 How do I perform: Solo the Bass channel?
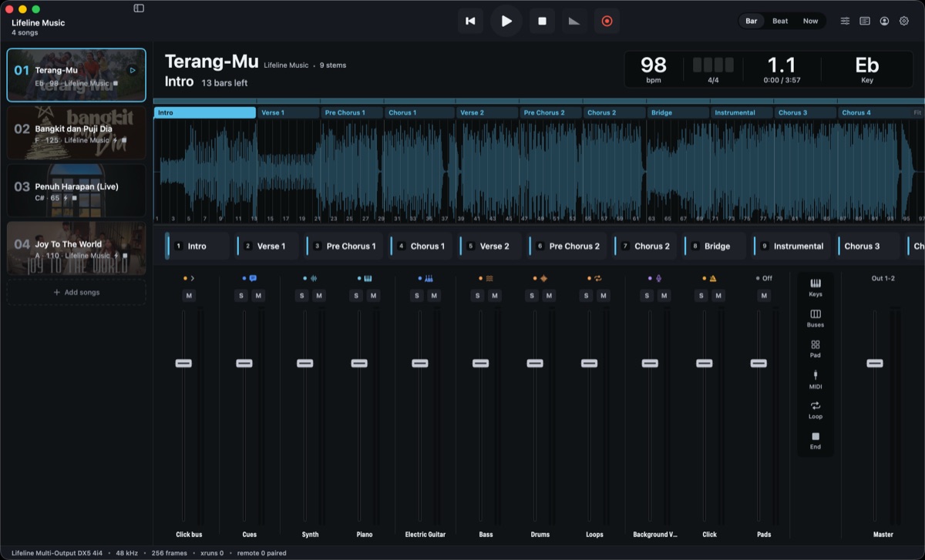[x=477, y=296]
